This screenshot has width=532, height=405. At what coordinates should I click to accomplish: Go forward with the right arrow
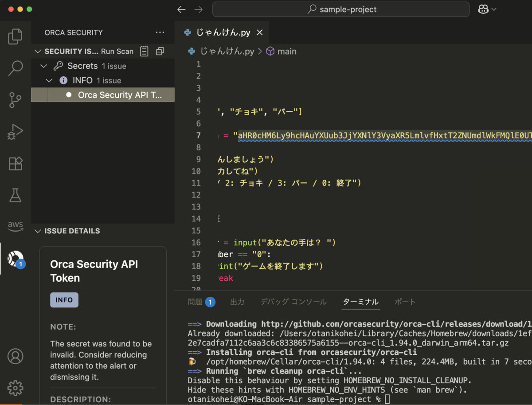tap(199, 9)
